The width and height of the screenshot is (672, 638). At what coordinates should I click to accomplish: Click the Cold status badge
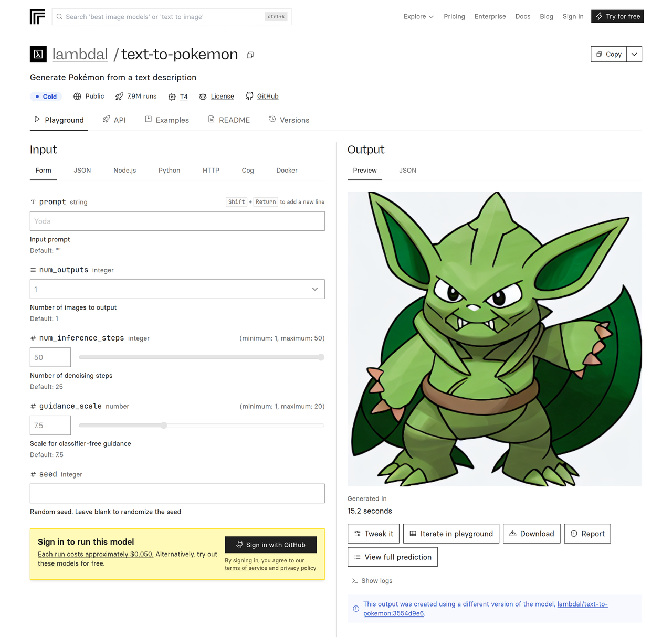46,97
